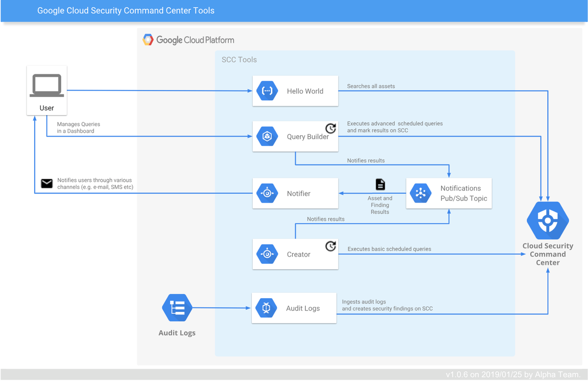Click the 'Ingests audit logs' annotation

pos(387,305)
